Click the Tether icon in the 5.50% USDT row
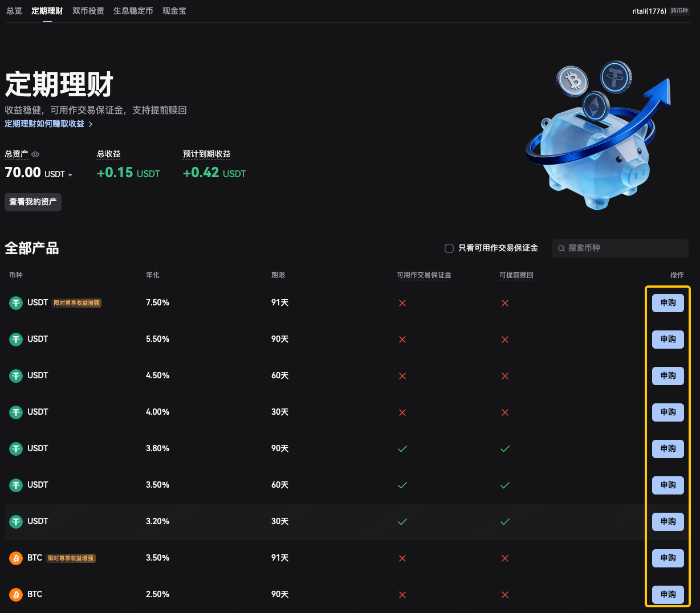 click(16, 340)
